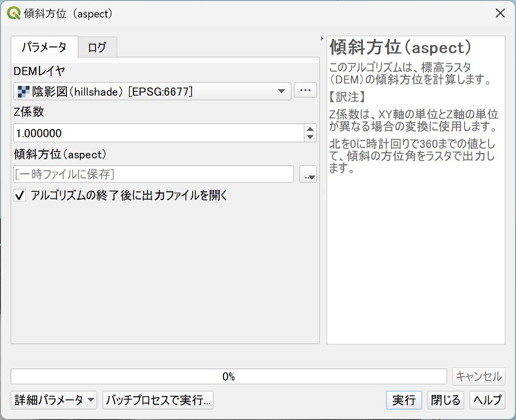This screenshot has width=516, height=420.
Task: Run the algorithm with 実行
Action: [404, 400]
